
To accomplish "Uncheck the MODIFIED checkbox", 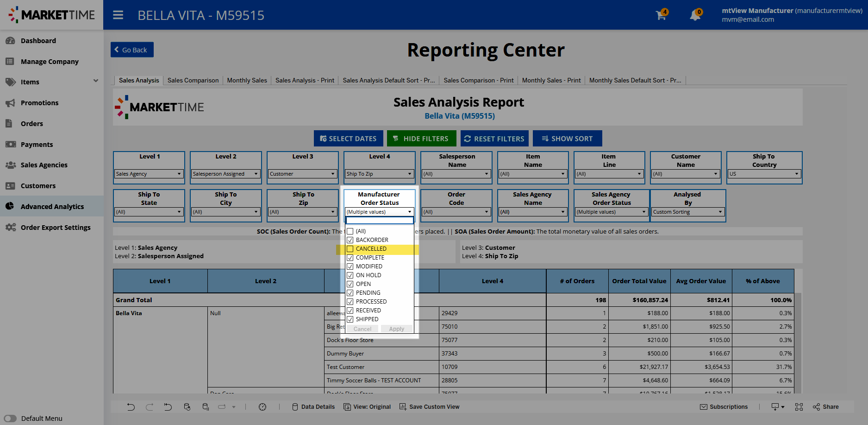I will [x=350, y=266].
